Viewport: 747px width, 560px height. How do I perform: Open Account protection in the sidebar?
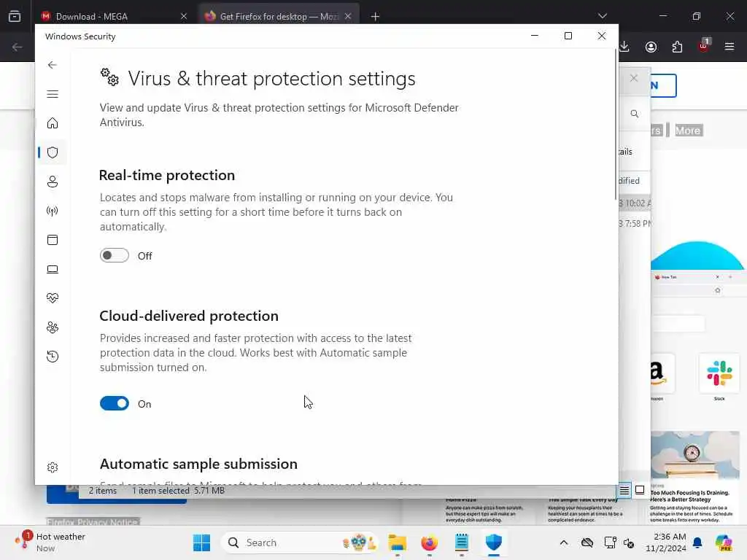coord(53,182)
